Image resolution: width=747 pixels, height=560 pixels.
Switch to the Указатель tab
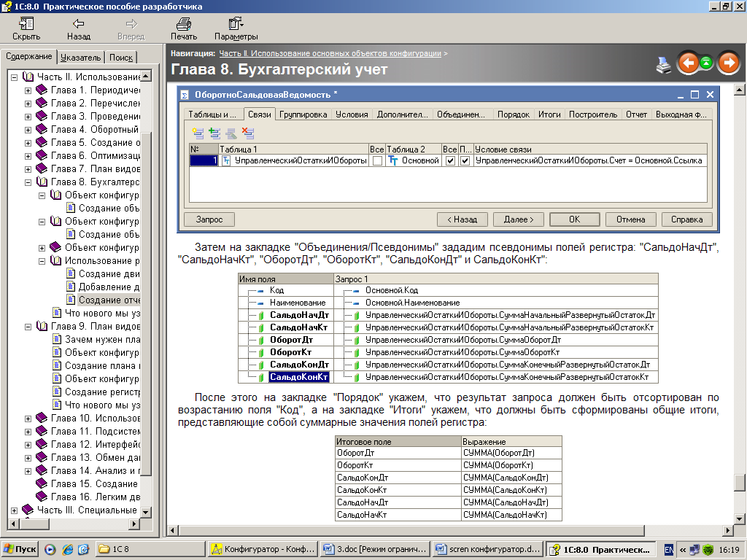point(80,58)
